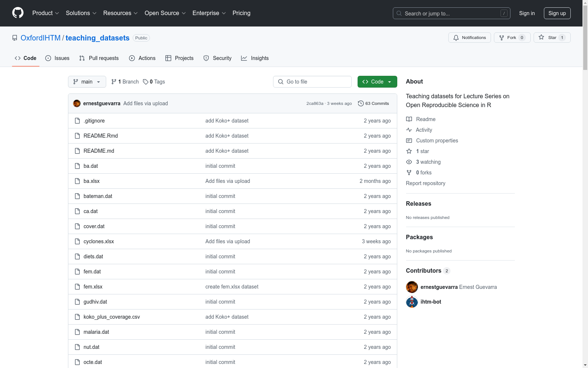Open Packages section heading
Image resolution: width=588 pixels, height=368 pixels.
pyautogui.click(x=419, y=237)
